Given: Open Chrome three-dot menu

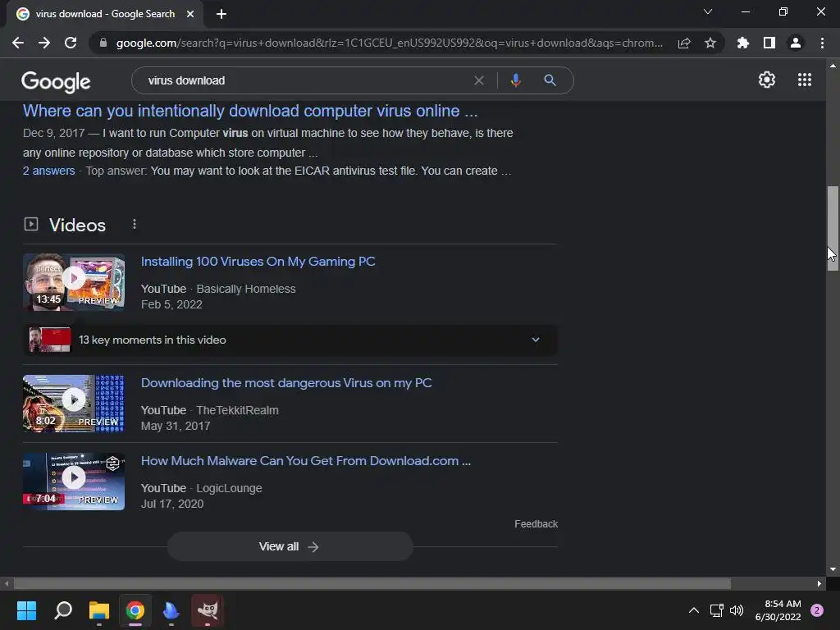Looking at the screenshot, I should (x=822, y=43).
